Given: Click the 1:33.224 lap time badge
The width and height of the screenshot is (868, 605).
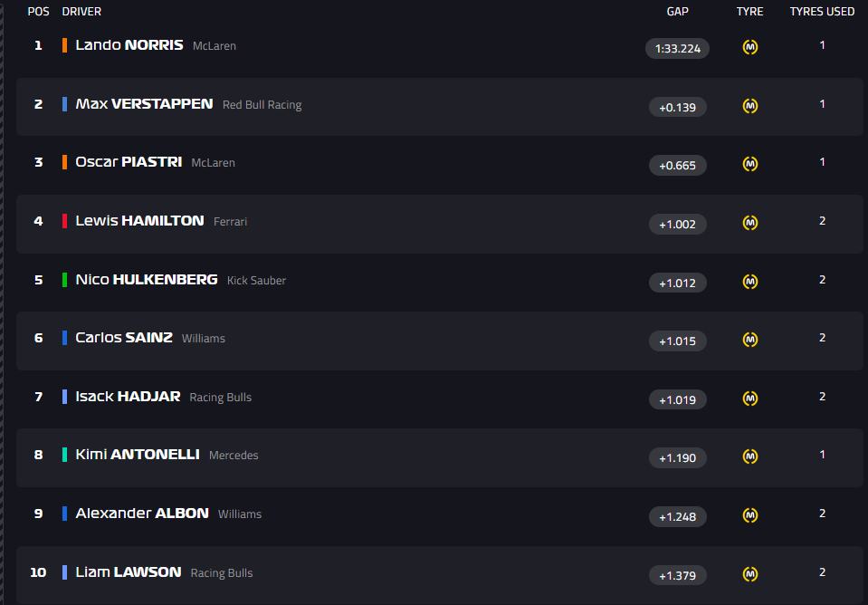Looking at the screenshot, I should pos(677,48).
